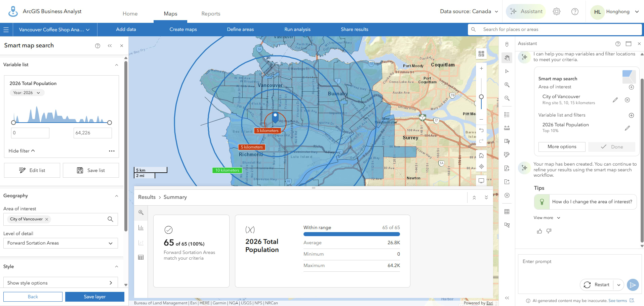Collapse the Geography section

(117, 196)
